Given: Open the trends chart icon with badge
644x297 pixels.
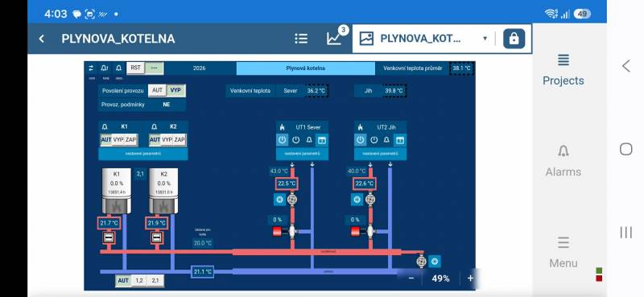Looking at the screenshot, I should [x=335, y=38].
